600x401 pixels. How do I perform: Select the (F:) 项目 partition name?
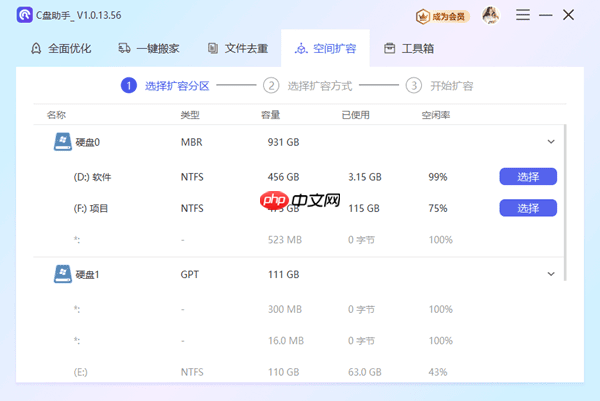tap(91, 208)
